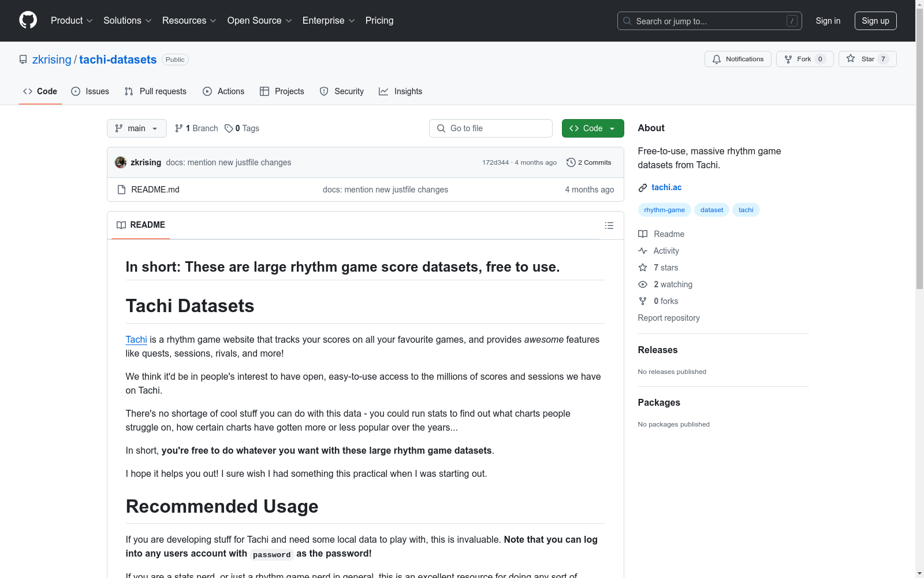Select the README tab header
This screenshot has width=924, height=578.
pos(141,225)
